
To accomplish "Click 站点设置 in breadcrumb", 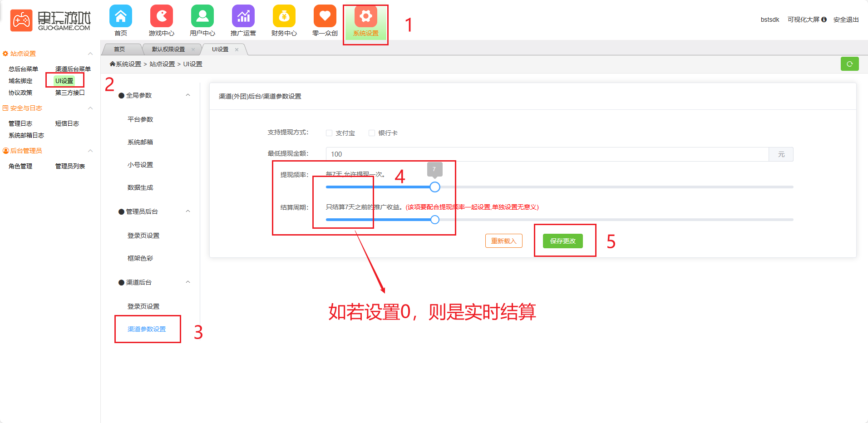I will tap(162, 64).
